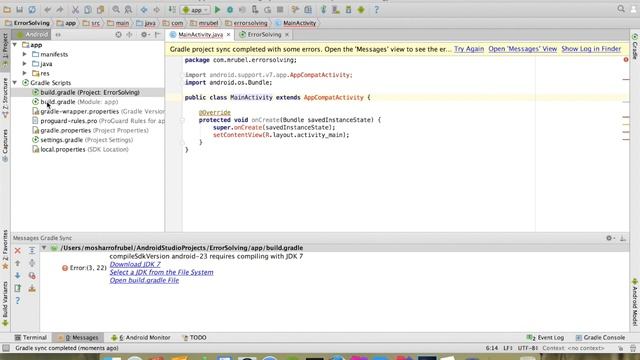The height and width of the screenshot is (360, 640).
Task: Select gradle-wrapper.properties file
Action: point(98,111)
